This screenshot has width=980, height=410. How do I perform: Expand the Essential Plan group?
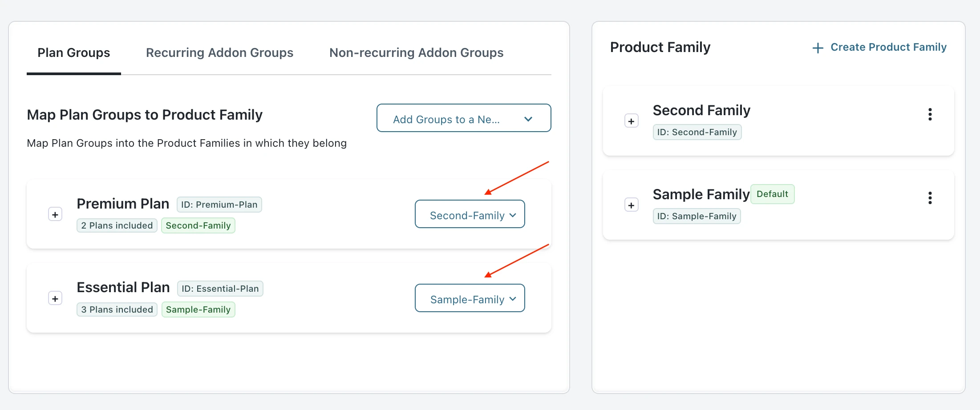[55, 299]
